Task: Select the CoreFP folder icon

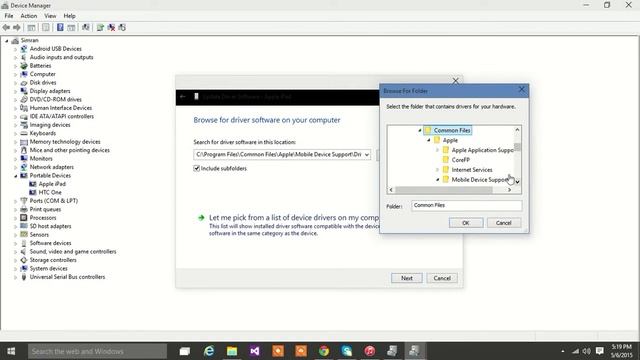Action: pos(446,160)
